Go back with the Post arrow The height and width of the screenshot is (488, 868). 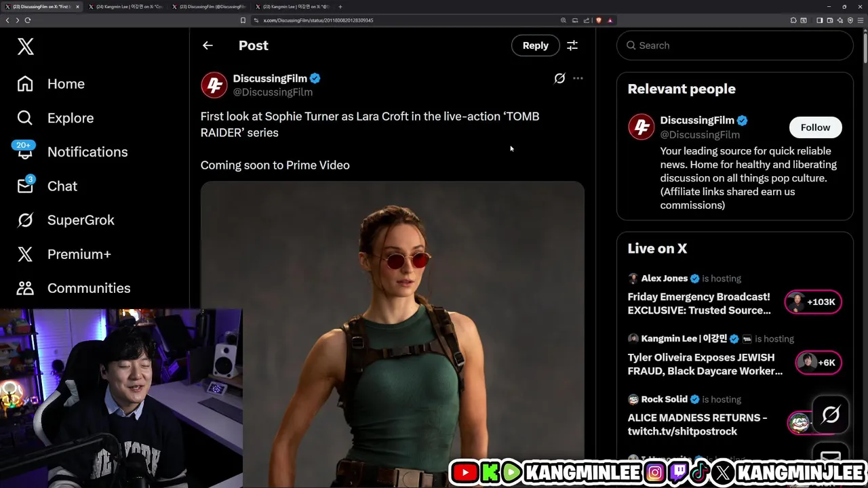tap(208, 45)
